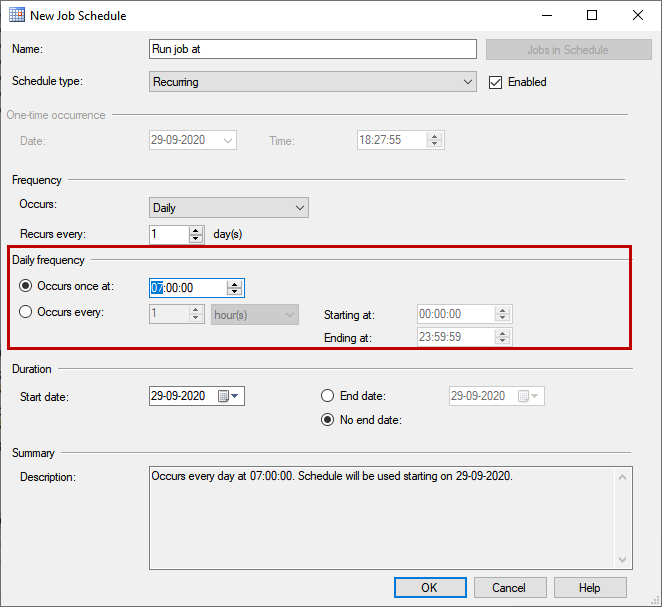Click the Summary description text
This screenshot has height=607, width=662.
coord(332,476)
